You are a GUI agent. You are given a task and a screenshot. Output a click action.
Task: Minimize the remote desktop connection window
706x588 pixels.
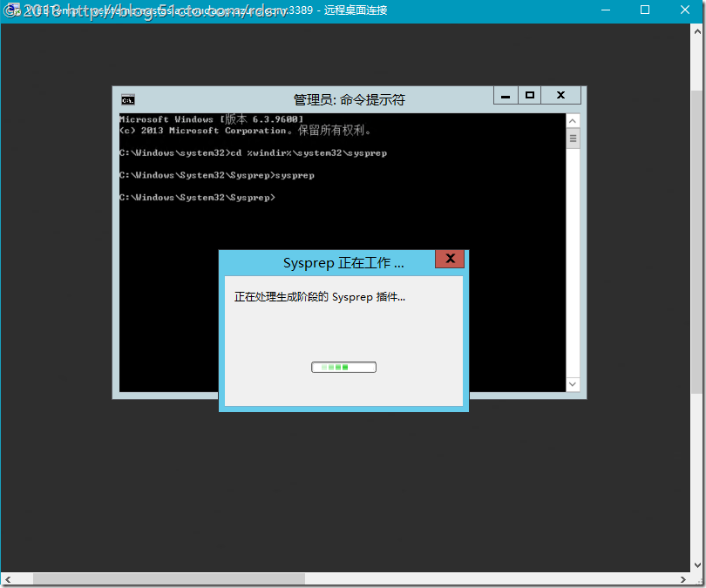pyautogui.click(x=606, y=10)
